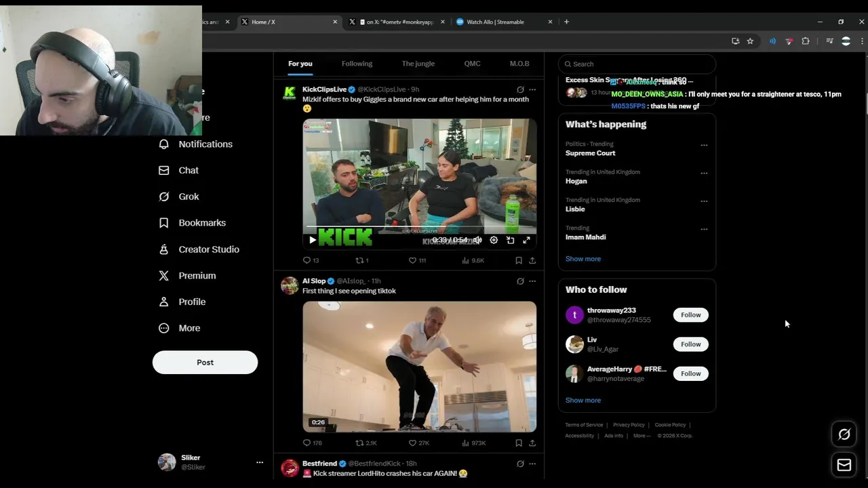
Task: Open Grok from the sidebar
Action: coord(179,197)
